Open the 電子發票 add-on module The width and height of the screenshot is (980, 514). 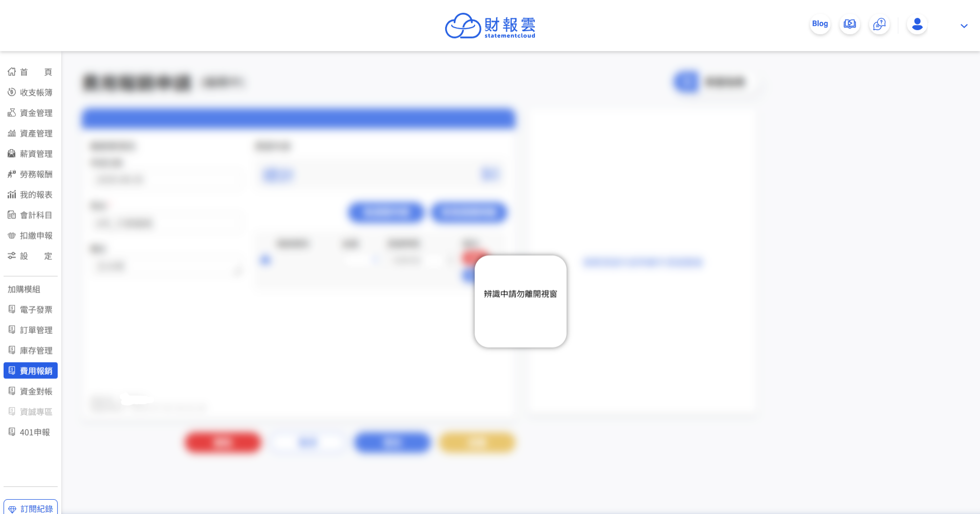30,310
